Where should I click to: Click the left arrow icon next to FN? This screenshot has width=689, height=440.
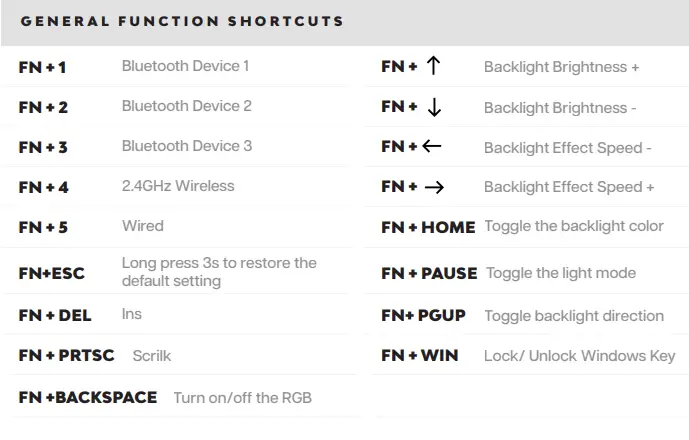(x=431, y=147)
